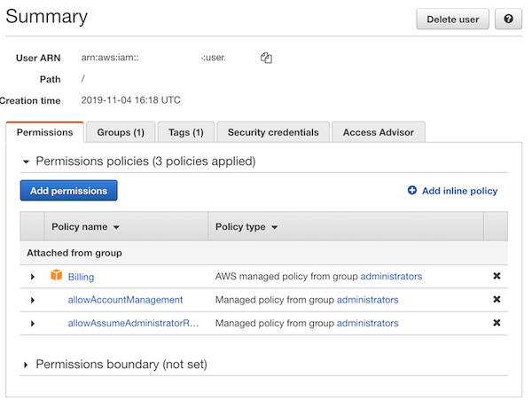The image size is (532, 409).
Task: Open administrators group link in Billing row
Action: point(391,276)
